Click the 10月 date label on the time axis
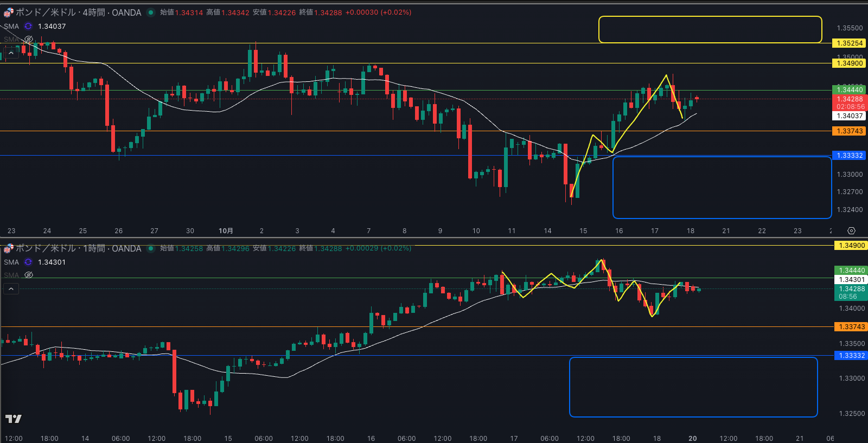Screen dimensions: 868x443 point(226,231)
